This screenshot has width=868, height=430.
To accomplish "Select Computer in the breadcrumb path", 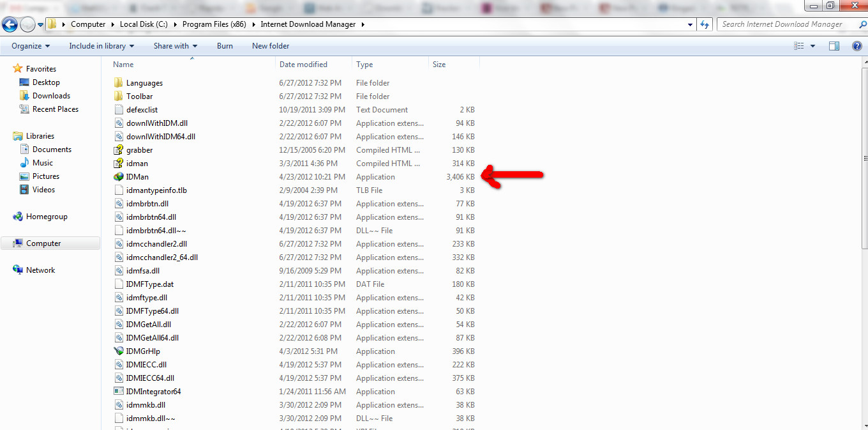I will [x=88, y=24].
